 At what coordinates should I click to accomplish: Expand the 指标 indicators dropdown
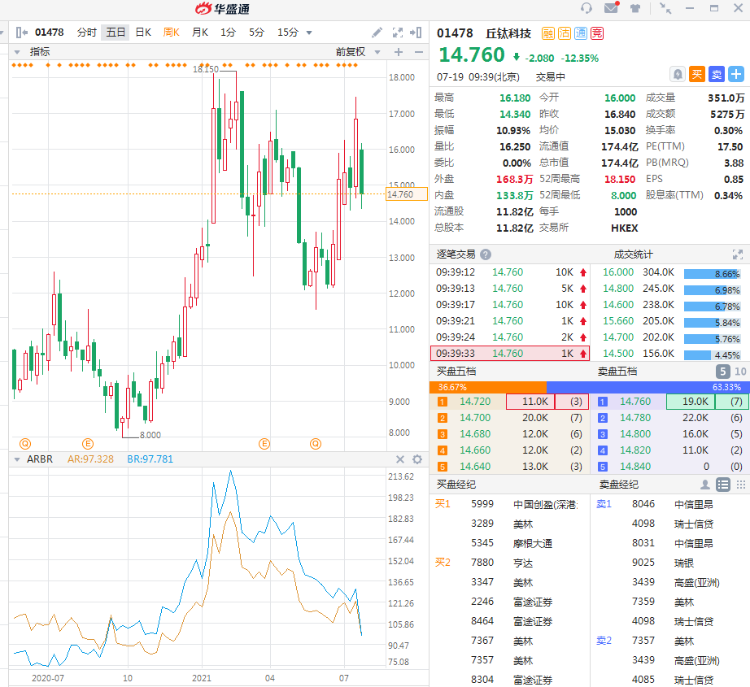[x=17, y=52]
